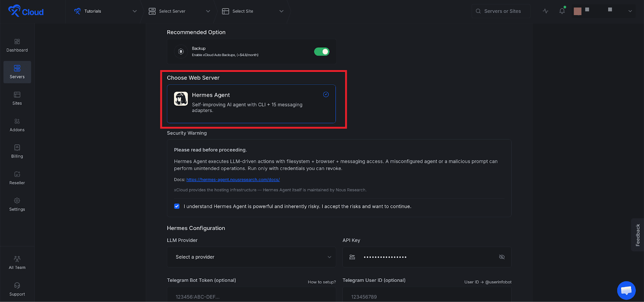Click the API Key input field
This screenshot has width=644, height=302.
427,257
